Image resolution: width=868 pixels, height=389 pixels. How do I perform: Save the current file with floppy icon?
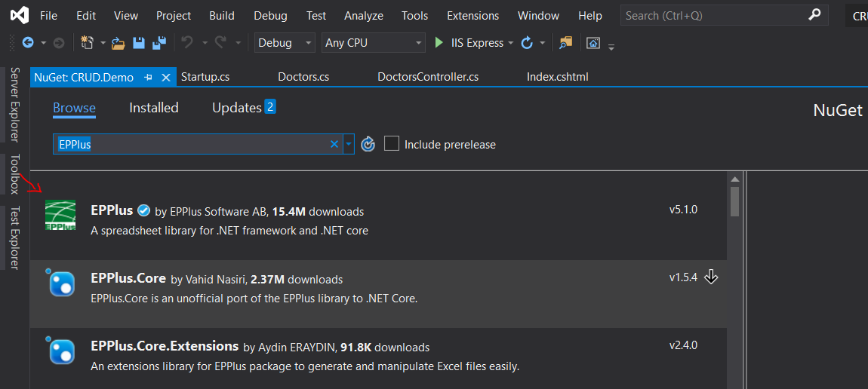138,42
